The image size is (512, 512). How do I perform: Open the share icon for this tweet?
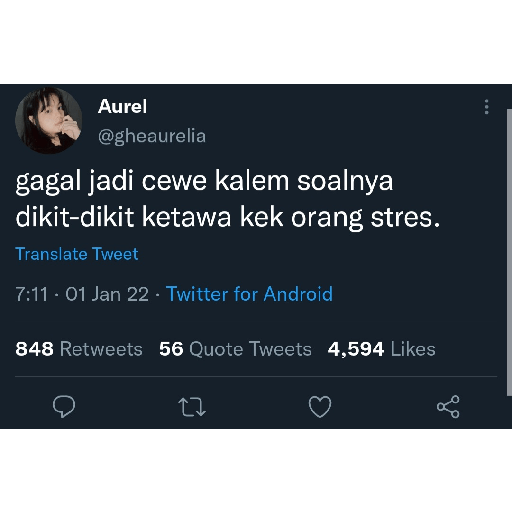pos(448,407)
